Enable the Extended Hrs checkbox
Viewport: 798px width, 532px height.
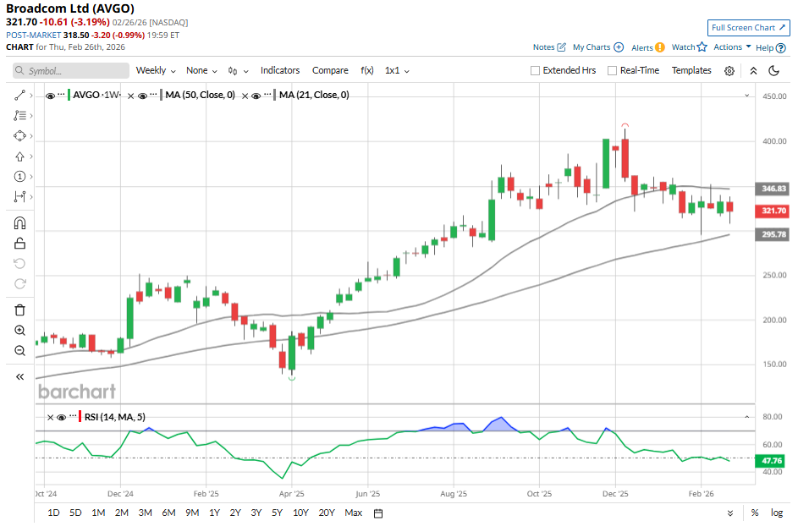(x=535, y=71)
